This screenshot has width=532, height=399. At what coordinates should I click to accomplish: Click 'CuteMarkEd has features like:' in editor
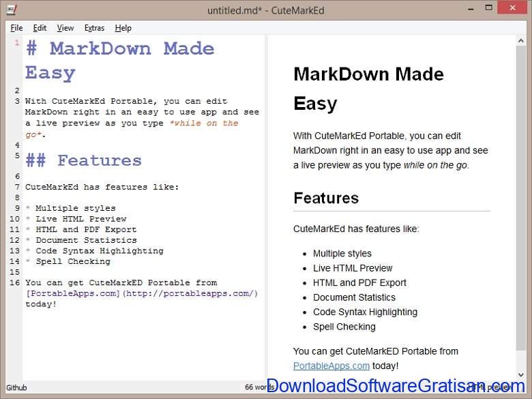click(x=102, y=187)
